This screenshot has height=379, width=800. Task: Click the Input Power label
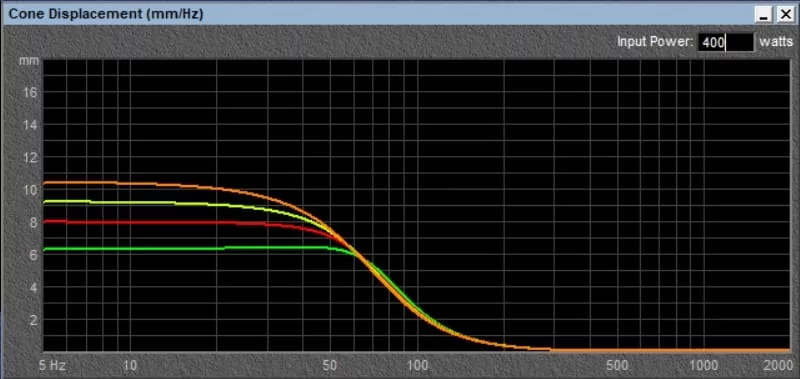[655, 42]
